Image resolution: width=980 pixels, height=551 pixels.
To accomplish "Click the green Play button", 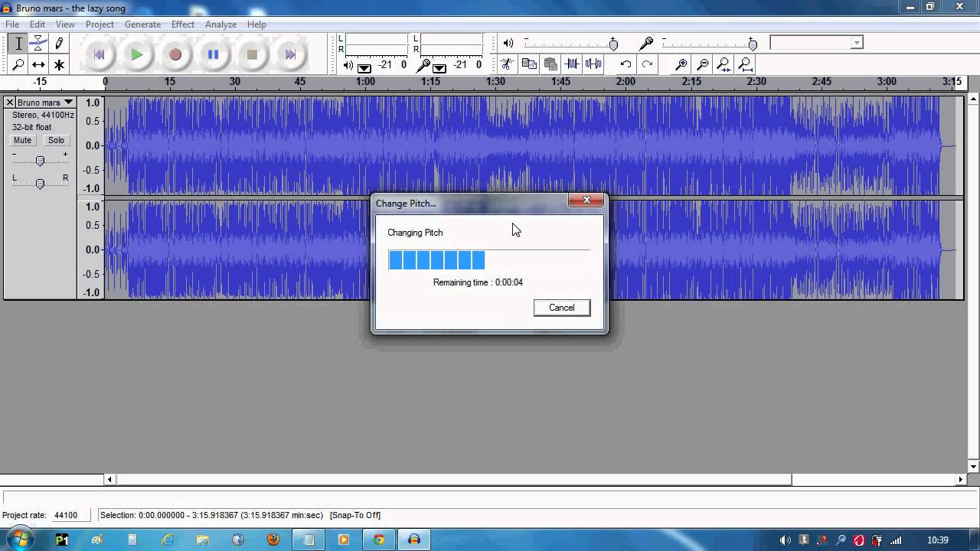I will pyautogui.click(x=137, y=54).
